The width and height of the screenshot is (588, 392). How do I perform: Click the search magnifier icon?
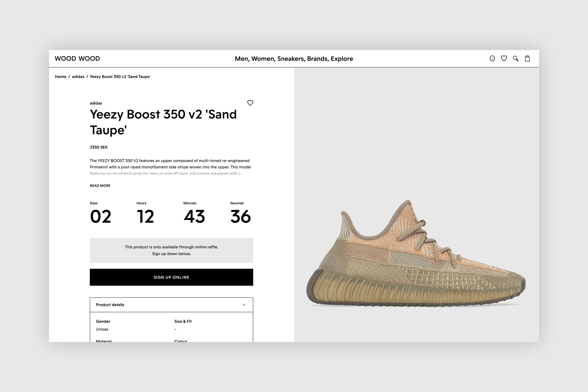coord(515,58)
